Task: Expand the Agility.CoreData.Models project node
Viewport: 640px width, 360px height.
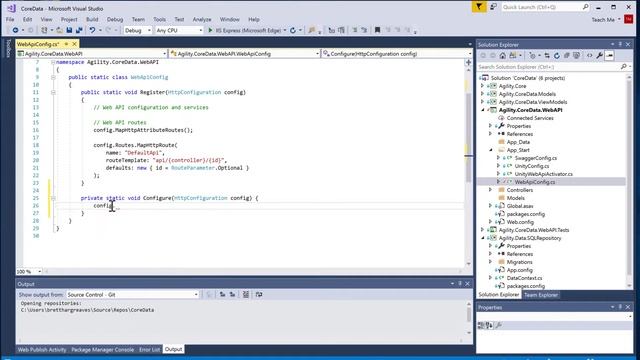Action: [x=482, y=94]
